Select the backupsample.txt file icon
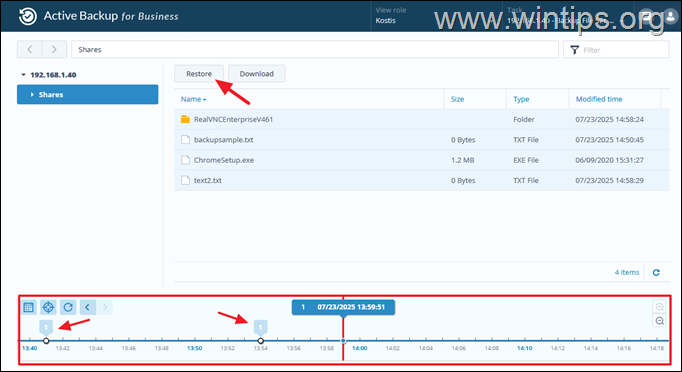This screenshot has width=682, height=372. pos(185,140)
